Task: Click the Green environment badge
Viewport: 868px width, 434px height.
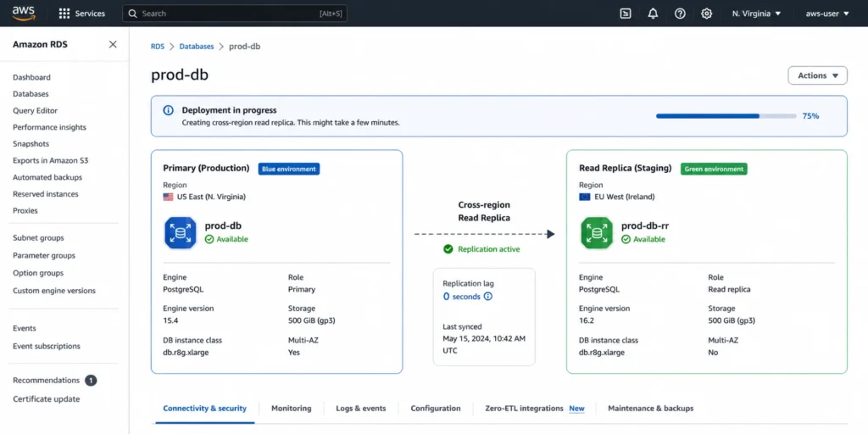Action: [714, 169]
